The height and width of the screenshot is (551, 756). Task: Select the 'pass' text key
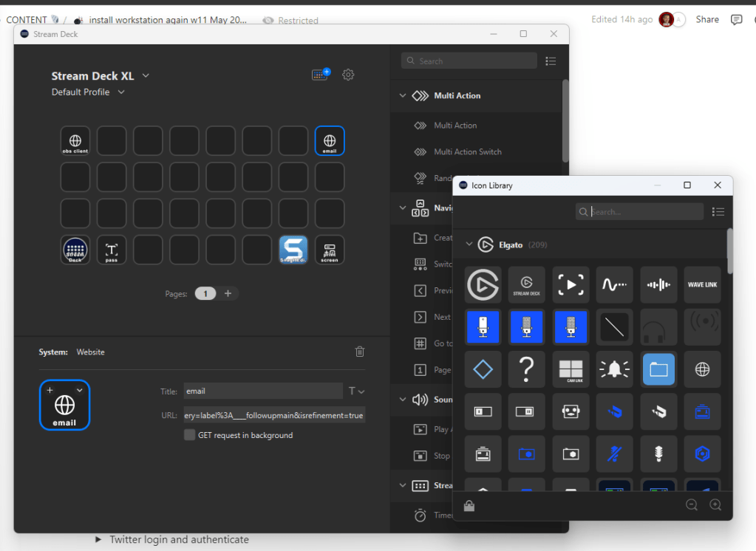[112, 250]
